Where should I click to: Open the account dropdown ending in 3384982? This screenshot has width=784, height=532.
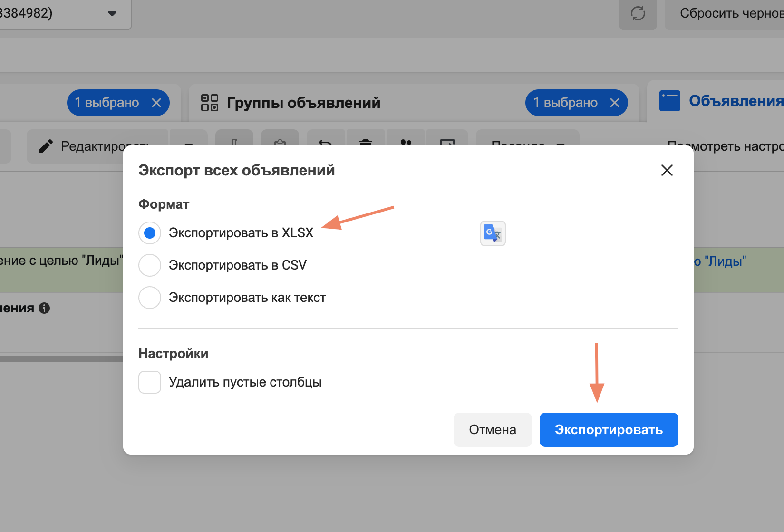65,13
